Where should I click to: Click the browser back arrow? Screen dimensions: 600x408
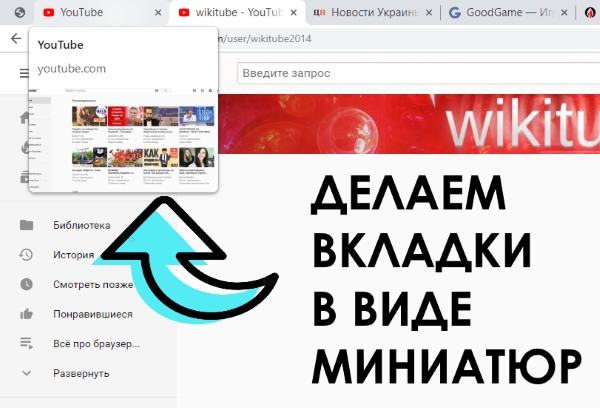pyautogui.click(x=16, y=38)
